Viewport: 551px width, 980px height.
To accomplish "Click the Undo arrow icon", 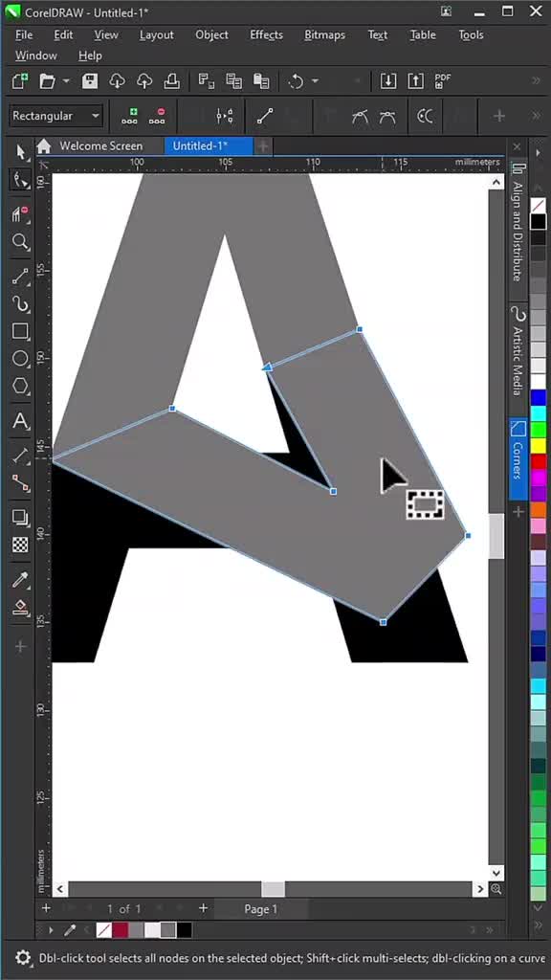I will click(296, 81).
